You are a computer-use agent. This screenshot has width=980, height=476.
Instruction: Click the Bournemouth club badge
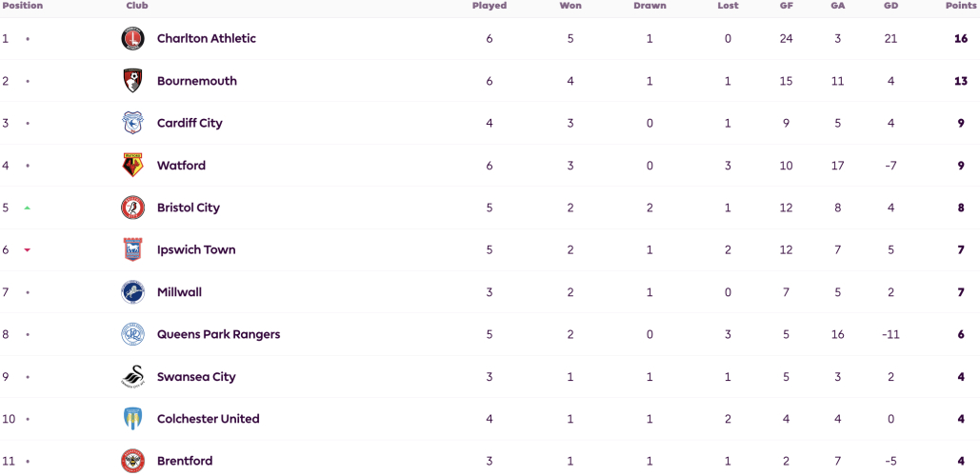click(132, 81)
